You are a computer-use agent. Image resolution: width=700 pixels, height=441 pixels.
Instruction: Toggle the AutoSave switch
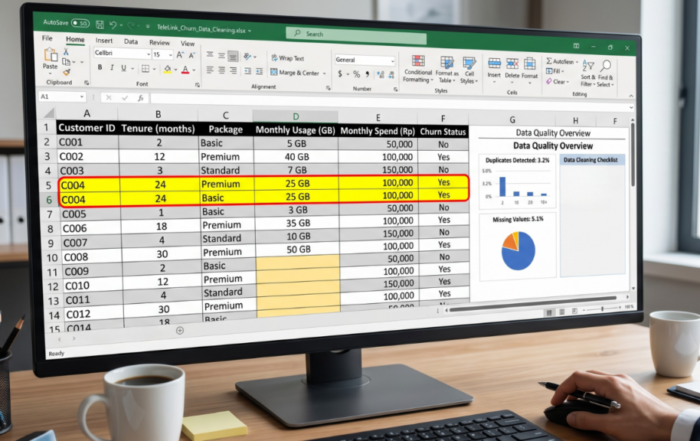80,23
